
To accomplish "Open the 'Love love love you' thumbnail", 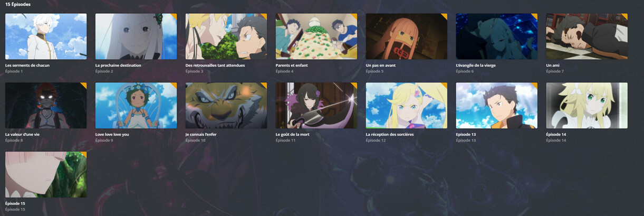I will coord(136,106).
